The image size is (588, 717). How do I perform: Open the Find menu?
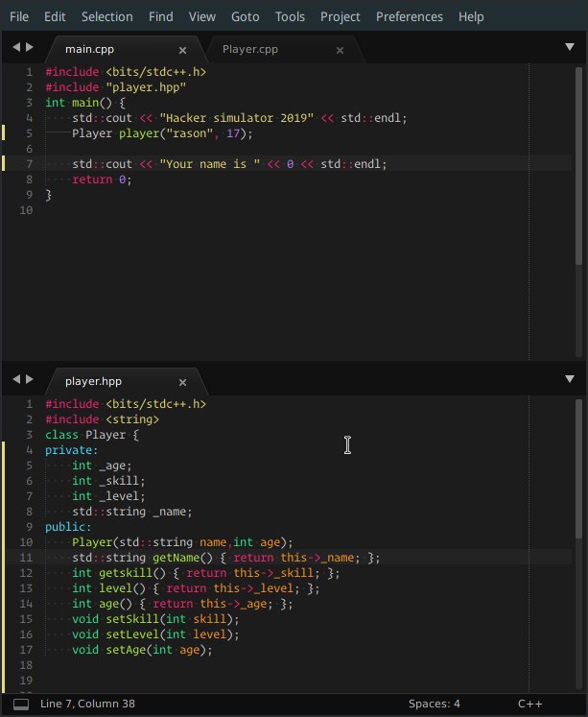(x=161, y=17)
